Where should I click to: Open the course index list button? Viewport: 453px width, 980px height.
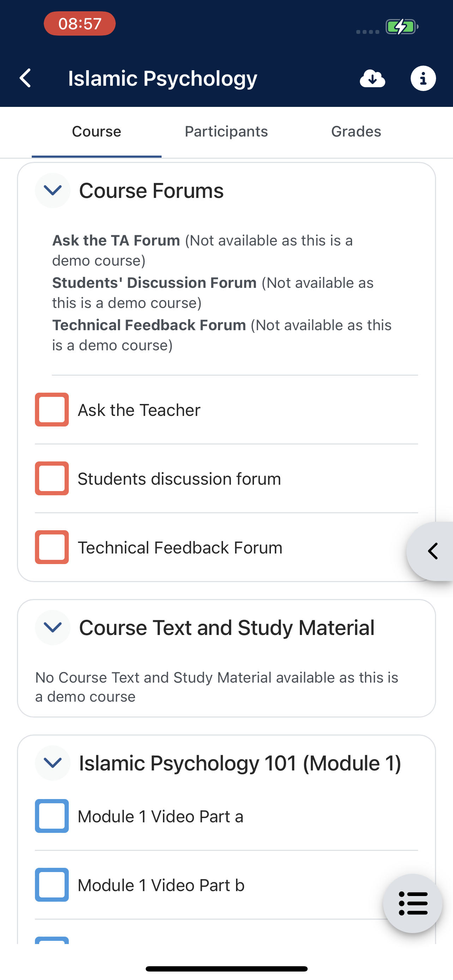click(x=413, y=903)
